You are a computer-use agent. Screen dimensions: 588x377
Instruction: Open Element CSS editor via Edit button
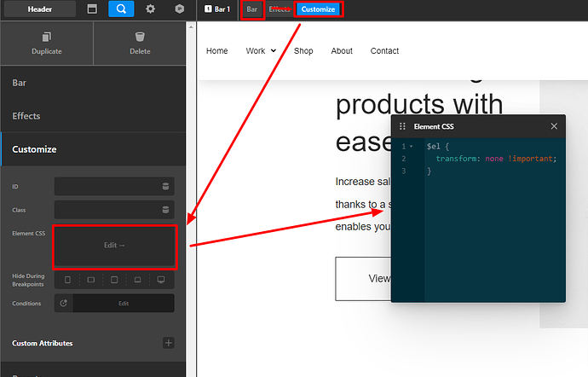114,246
